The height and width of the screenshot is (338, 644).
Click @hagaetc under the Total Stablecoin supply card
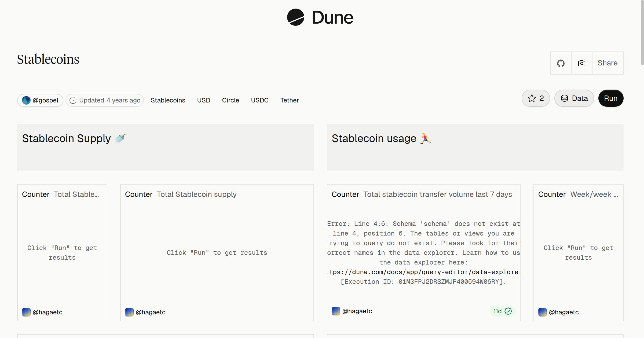(151, 312)
